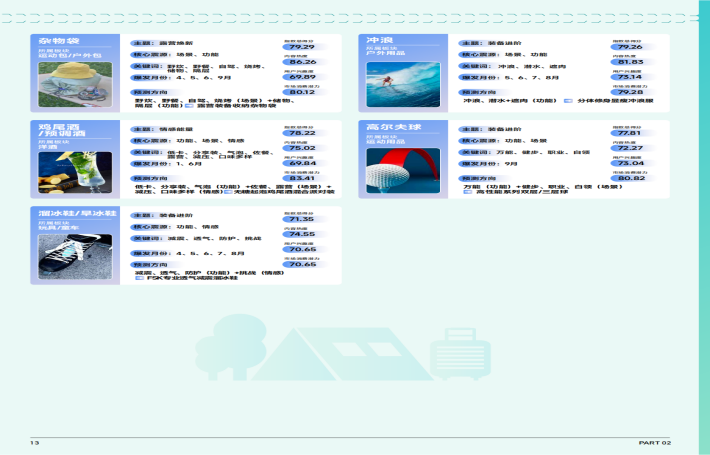This screenshot has width=710, height=455.
Task: Select the golf ball photo
Action: pyautogui.click(x=402, y=167)
